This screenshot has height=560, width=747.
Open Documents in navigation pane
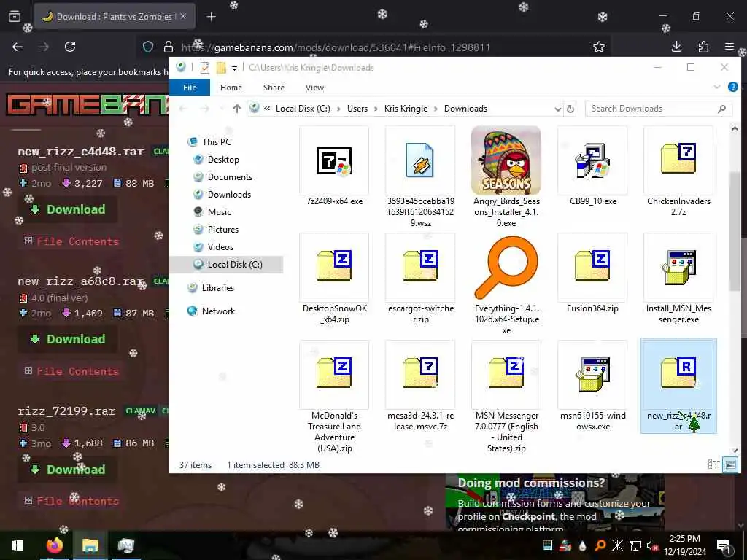[230, 177]
